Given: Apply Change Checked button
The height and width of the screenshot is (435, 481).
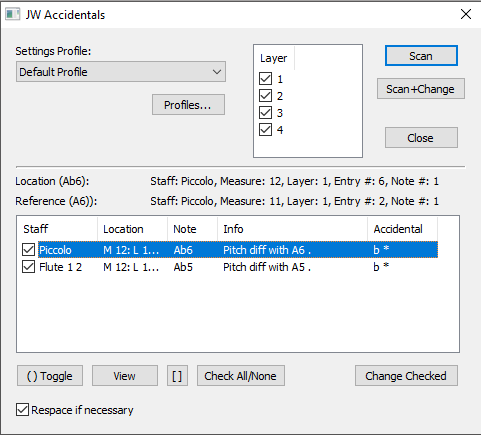Looking at the screenshot, I should point(406,376).
